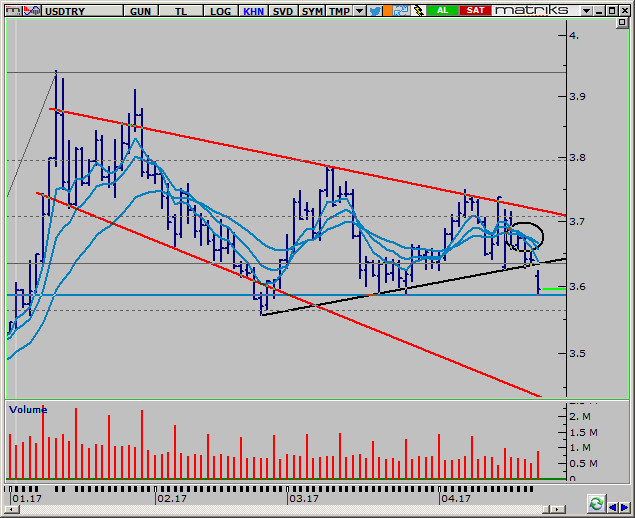Click the yellow lightning bolt icon
Image resolution: width=635 pixels, height=518 pixels.
pyautogui.click(x=417, y=10)
